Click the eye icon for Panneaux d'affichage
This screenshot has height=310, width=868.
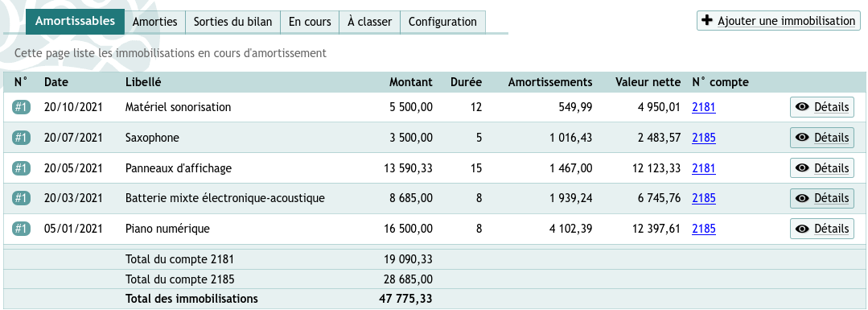pyautogui.click(x=802, y=168)
